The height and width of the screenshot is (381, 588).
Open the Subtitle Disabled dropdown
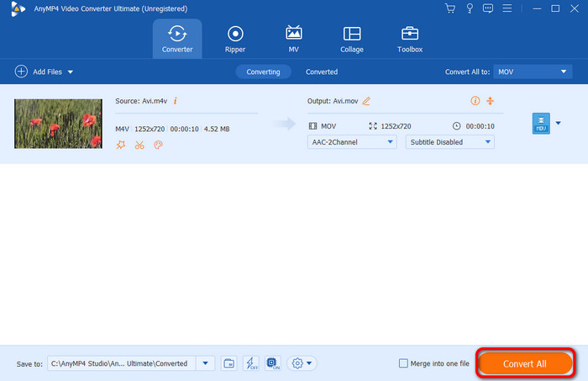(449, 142)
